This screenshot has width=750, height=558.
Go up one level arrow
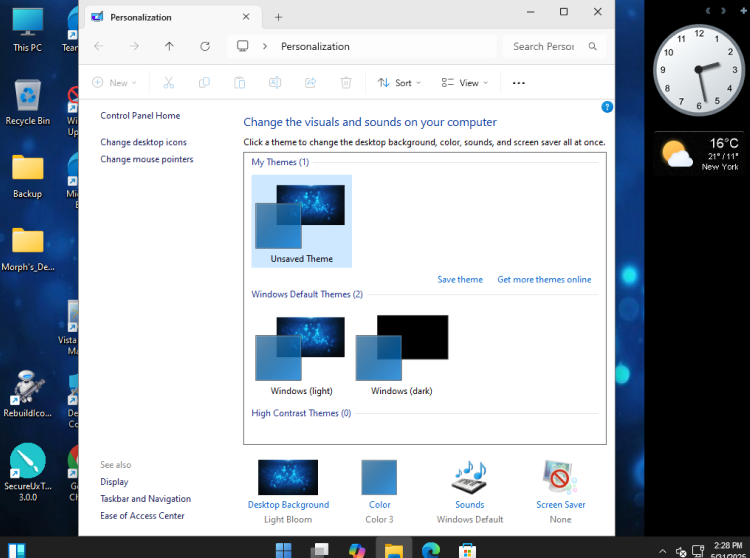click(169, 46)
